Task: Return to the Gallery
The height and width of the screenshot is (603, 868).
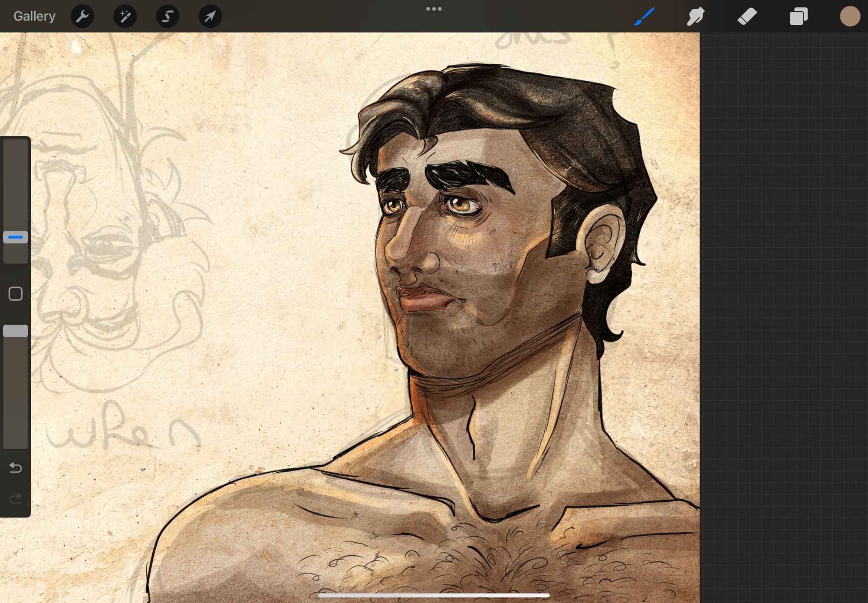Action: [x=34, y=16]
